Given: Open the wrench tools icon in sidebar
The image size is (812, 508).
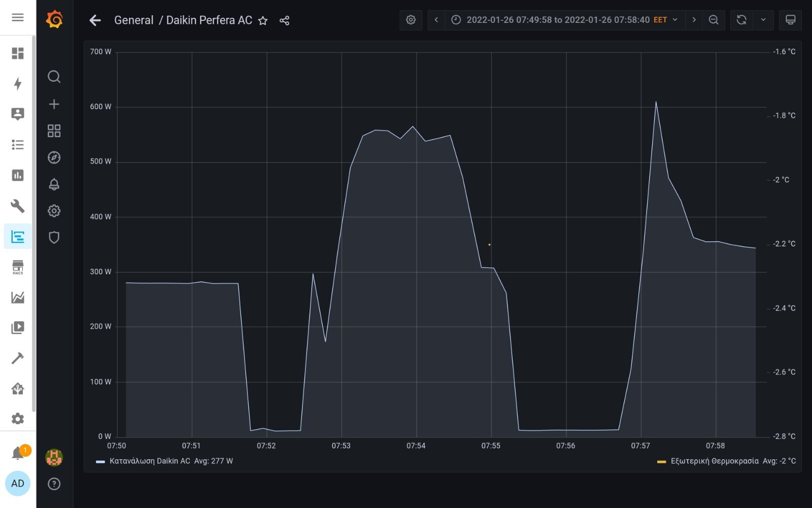Looking at the screenshot, I should [x=18, y=206].
